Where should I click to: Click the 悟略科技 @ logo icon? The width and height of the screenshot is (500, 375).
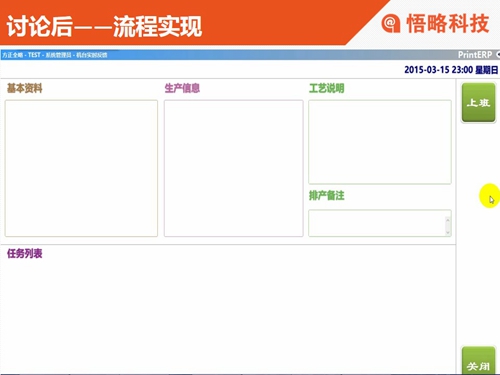coord(391,23)
